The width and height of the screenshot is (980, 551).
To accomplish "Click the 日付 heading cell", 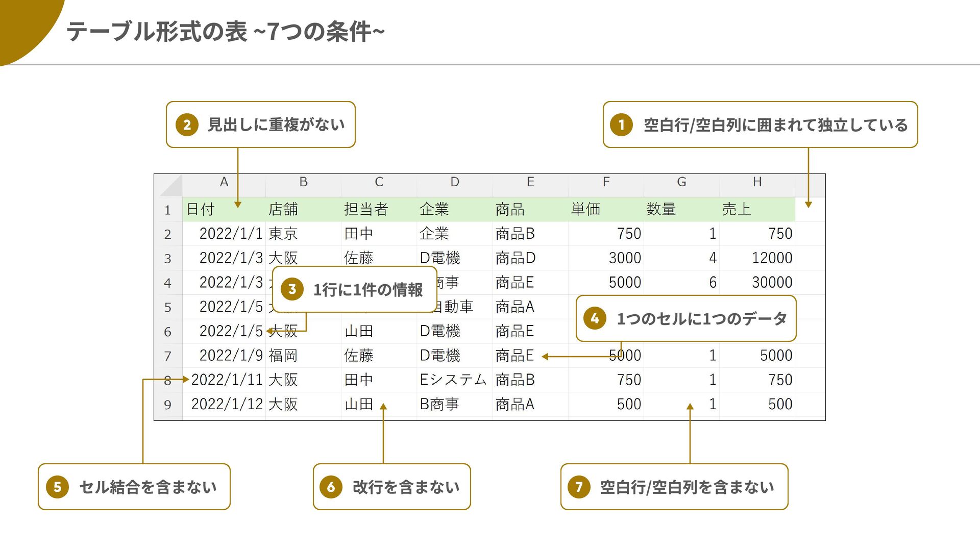I will 224,209.
